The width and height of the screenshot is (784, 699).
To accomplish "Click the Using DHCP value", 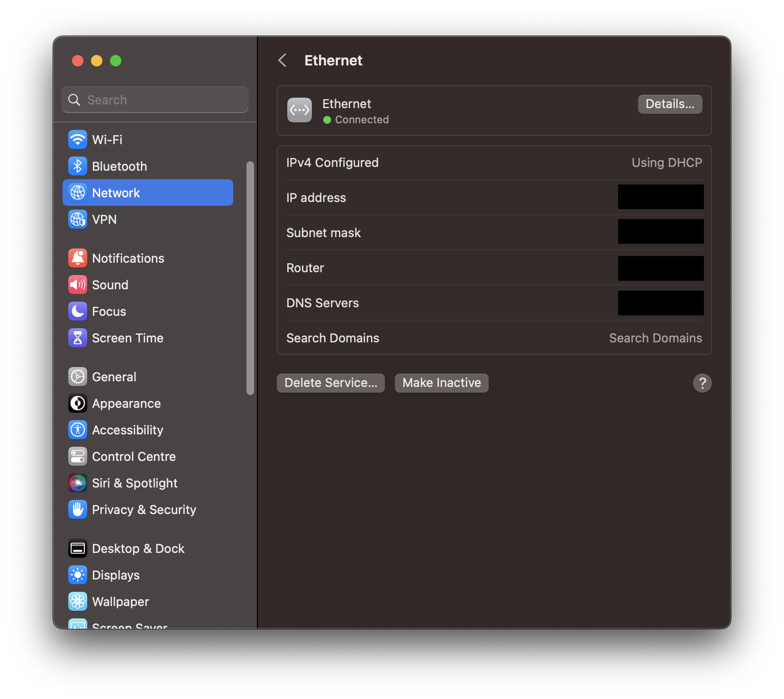I will (667, 162).
